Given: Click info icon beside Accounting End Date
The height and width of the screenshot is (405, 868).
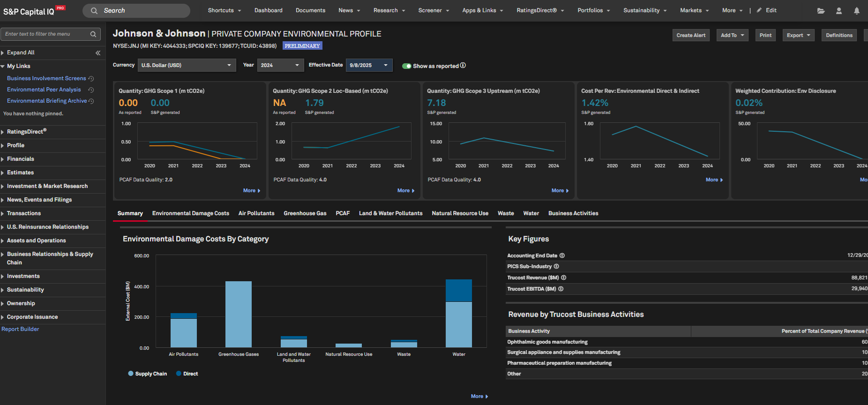Looking at the screenshot, I should click(562, 256).
